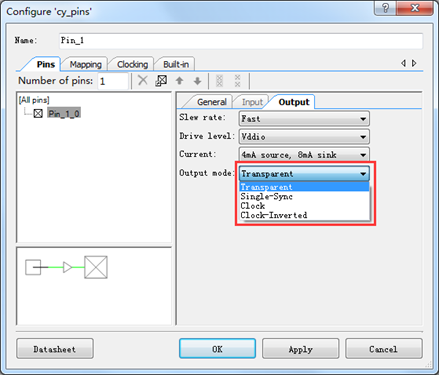Viewport: 439px width, 375px height.
Task: Click the pin symbol beside Pin_1_0
Action: [x=38, y=114]
